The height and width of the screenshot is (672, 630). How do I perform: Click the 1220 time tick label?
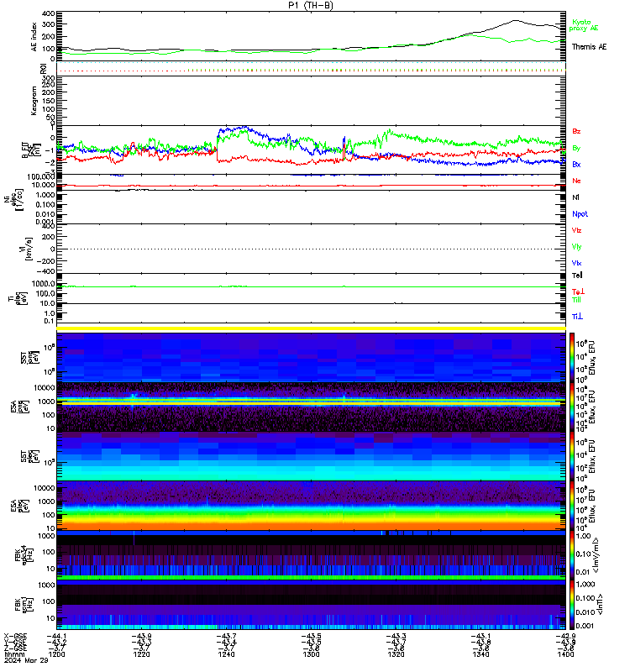(141, 654)
